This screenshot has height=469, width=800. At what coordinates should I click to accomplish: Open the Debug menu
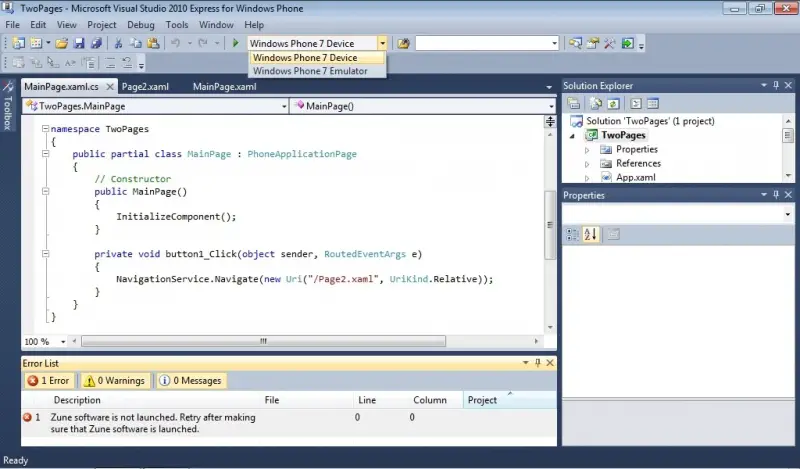click(141, 24)
